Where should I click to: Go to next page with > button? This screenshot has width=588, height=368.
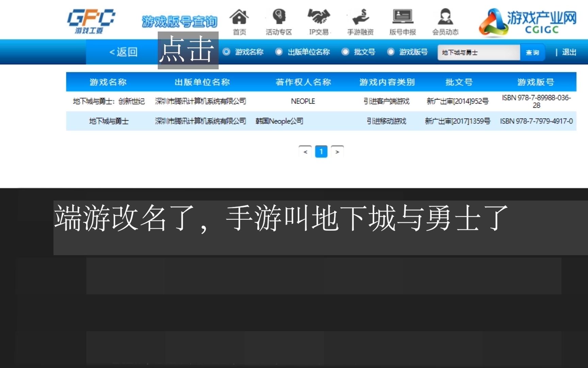coord(337,152)
